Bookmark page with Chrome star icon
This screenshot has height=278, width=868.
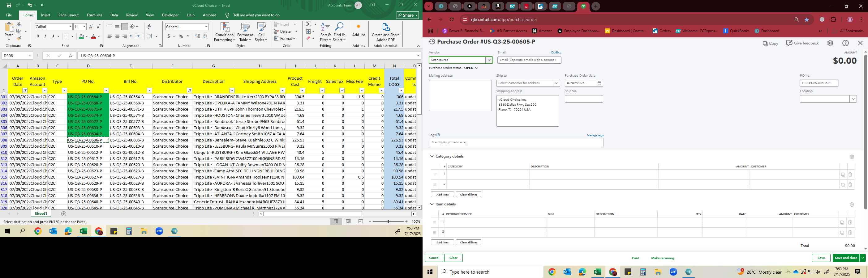(x=807, y=19)
